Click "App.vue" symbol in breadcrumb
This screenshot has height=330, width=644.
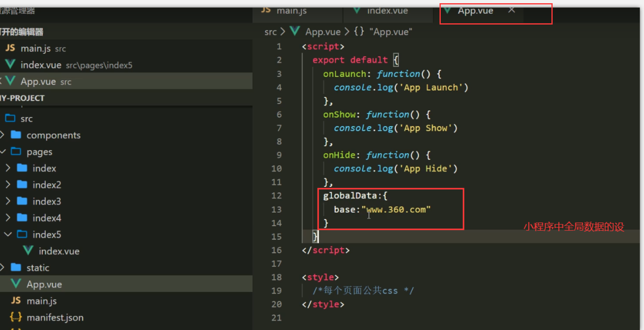pos(391,32)
